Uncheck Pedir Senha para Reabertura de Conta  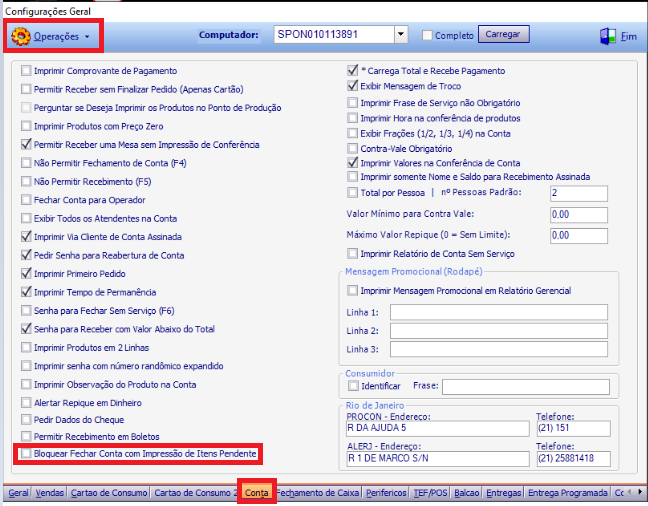(26, 255)
